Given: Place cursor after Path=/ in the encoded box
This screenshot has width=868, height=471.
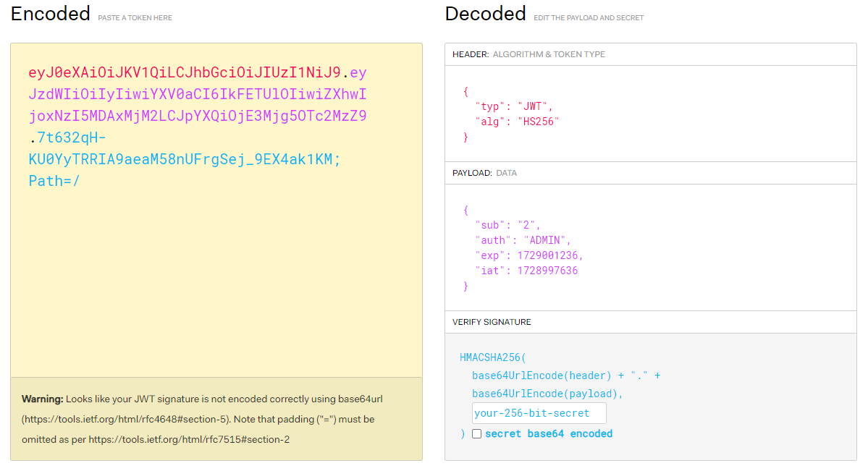Looking at the screenshot, I should (80, 181).
